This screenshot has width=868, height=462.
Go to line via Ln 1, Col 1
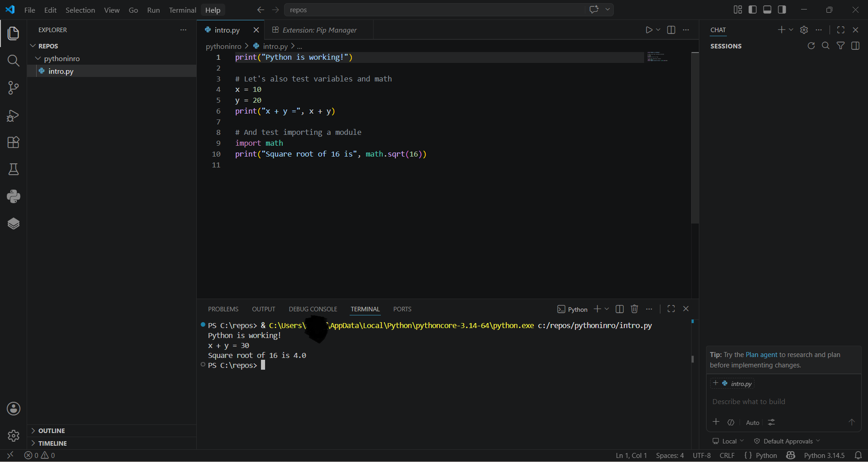pyautogui.click(x=631, y=456)
